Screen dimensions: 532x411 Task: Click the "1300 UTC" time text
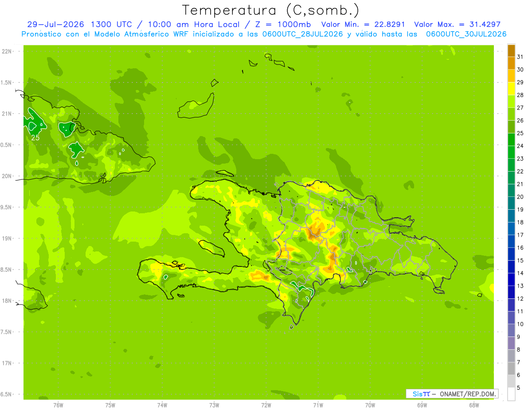[111, 24]
